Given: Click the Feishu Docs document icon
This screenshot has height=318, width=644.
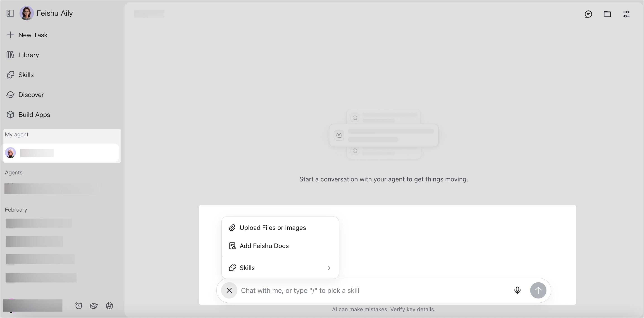Looking at the screenshot, I should [232, 246].
